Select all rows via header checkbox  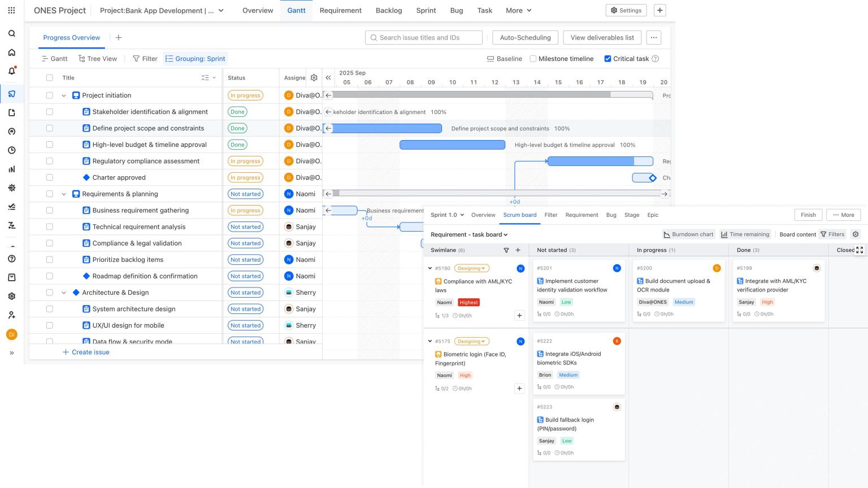pos(49,78)
